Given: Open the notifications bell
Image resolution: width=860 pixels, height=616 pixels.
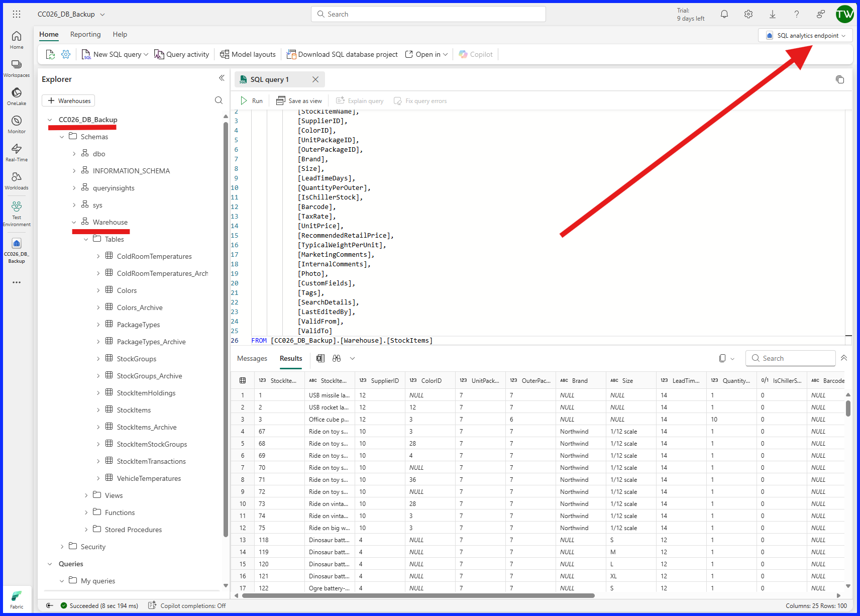Looking at the screenshot, I should [724, 14].
